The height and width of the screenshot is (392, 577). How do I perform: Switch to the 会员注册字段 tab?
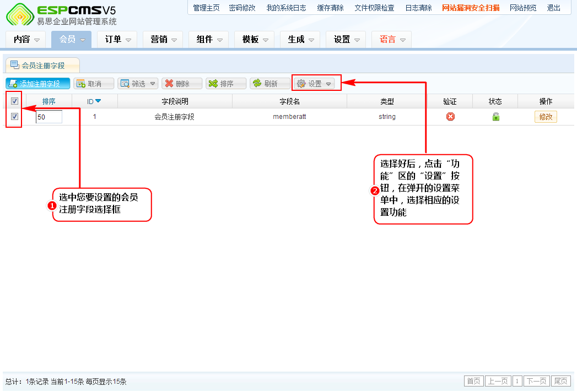pos(42,66)
